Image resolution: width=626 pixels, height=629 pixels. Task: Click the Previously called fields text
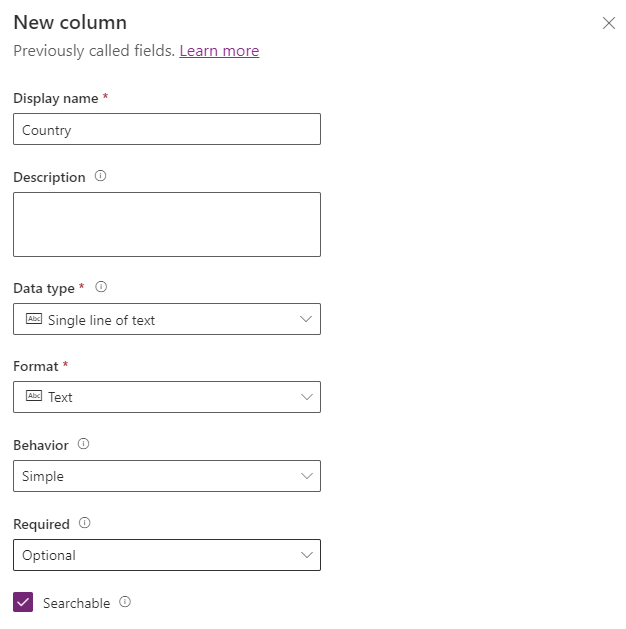(x=94, y=51)
